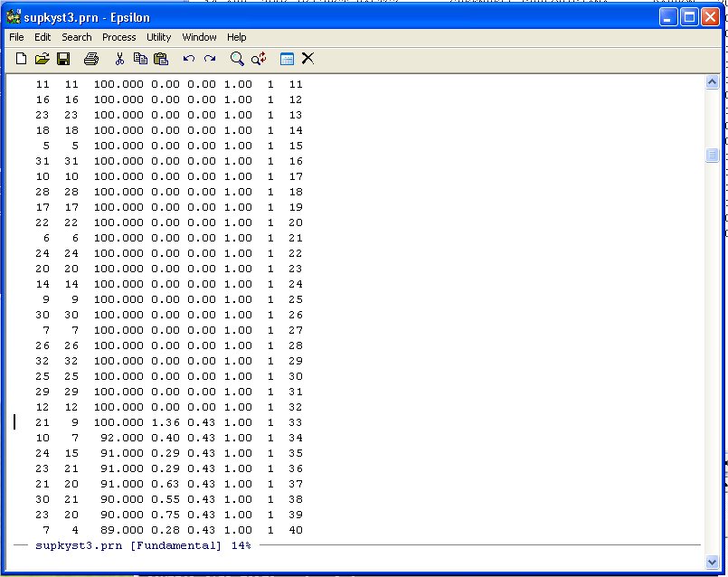Cut selection with the scissors icon
Image resolution: width=728 pixels, height=577 pixels.
coord(119,59)
